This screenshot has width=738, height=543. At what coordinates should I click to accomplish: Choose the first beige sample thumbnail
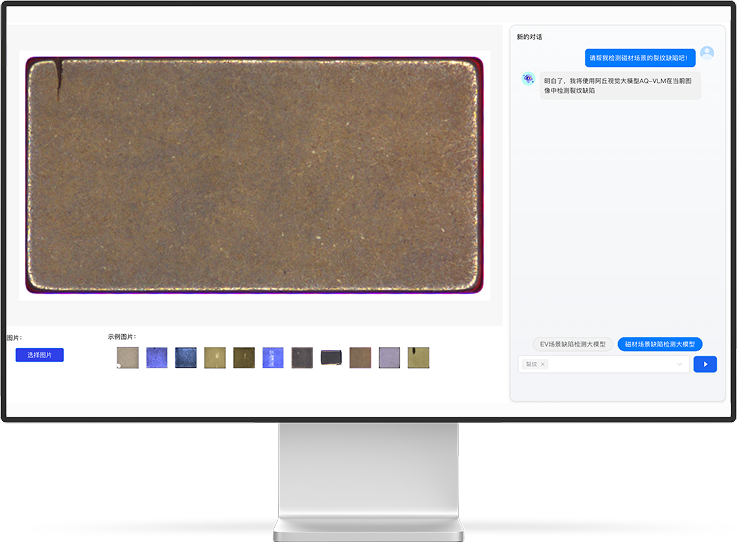[128, 357]
